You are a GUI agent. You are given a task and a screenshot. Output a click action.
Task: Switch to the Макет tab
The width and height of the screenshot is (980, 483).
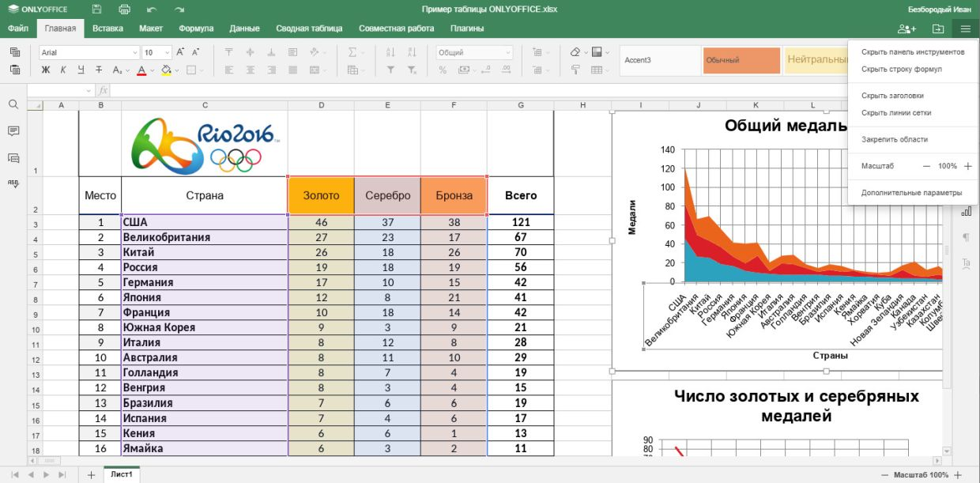coord(151,28)
